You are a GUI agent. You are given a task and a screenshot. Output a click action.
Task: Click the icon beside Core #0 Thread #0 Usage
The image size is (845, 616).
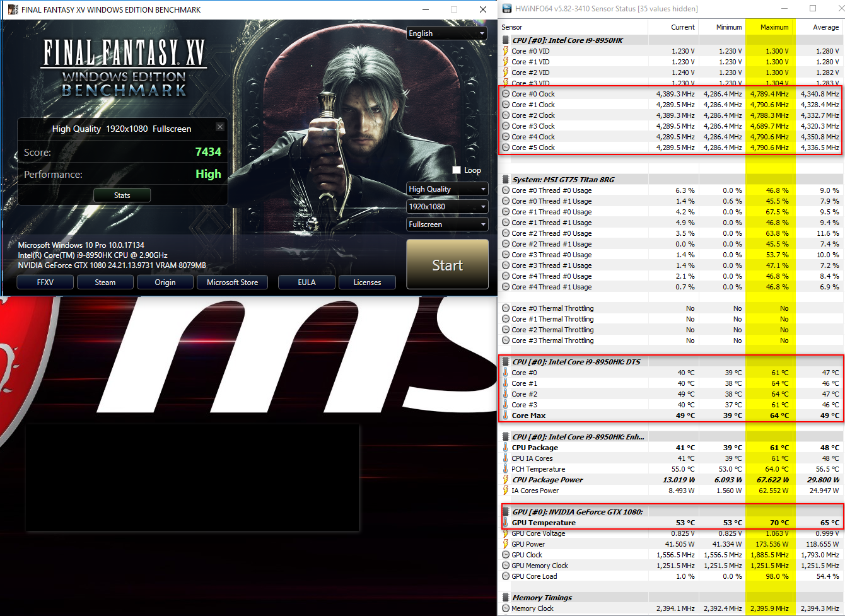[x=506, y=190]
